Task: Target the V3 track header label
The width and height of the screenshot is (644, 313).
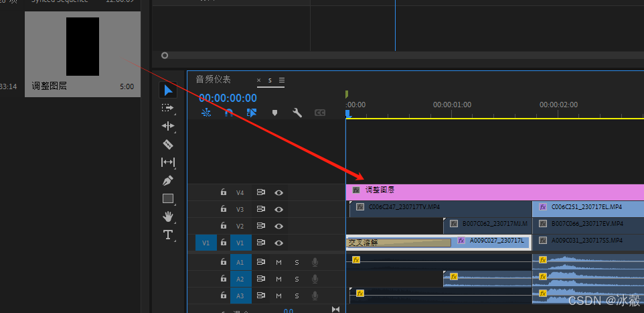Action: tap(240, 209)
